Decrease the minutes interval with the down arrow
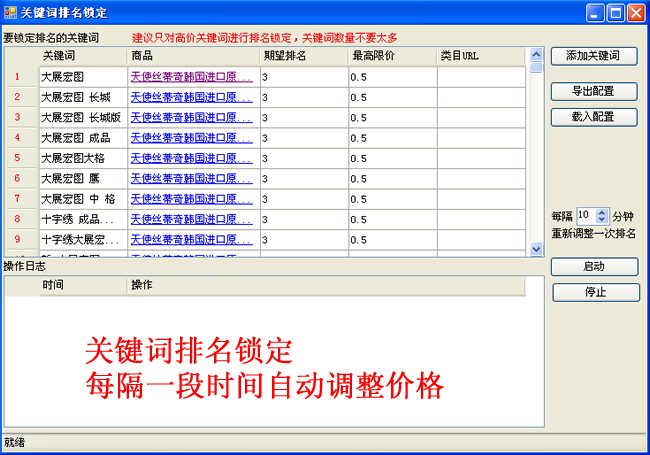 tap(601, 220)
